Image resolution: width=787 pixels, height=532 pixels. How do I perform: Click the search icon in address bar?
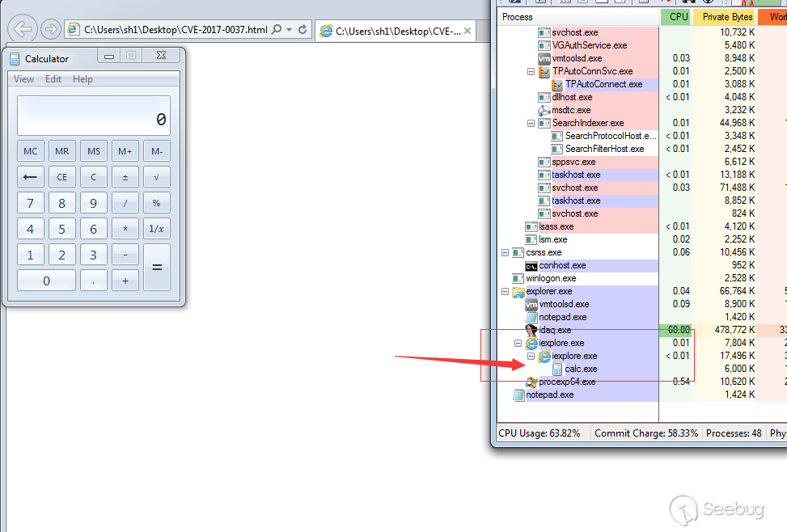[276, 30]
